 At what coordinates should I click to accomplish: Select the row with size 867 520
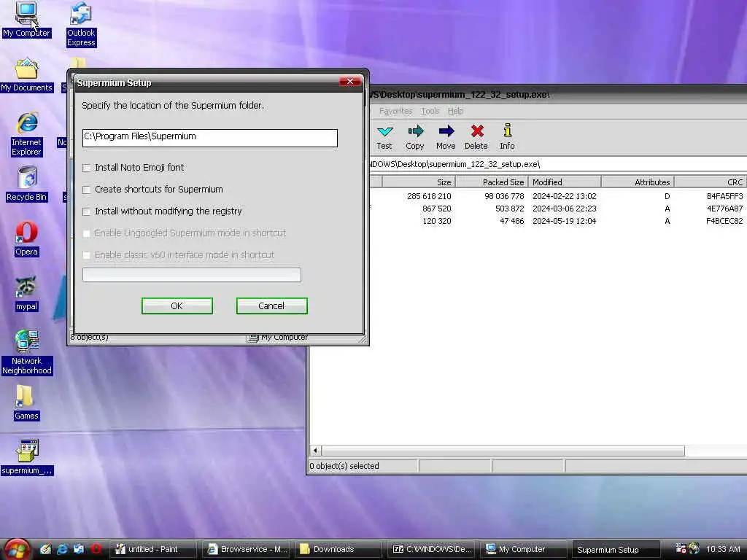coord(557,209)
